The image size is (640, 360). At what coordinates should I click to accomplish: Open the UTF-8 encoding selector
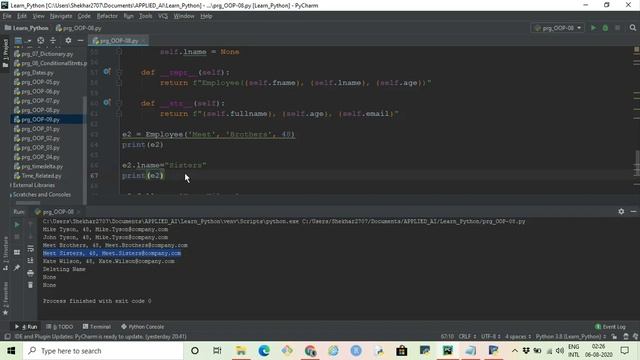point(490,336)
